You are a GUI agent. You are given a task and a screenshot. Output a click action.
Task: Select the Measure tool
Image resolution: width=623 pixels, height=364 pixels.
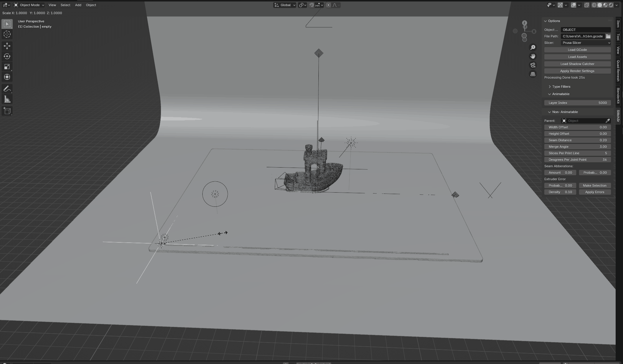(7, 99)
